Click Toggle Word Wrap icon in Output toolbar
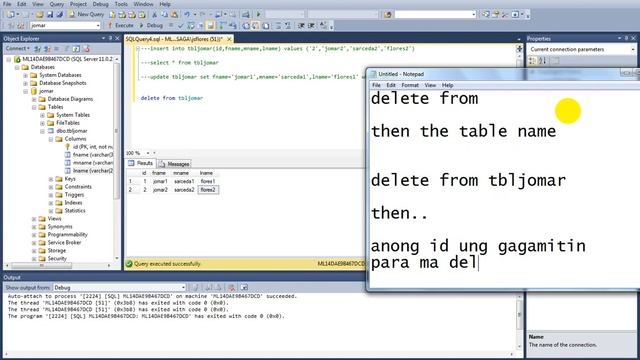The image size is (640, 360). coord(244,288)
